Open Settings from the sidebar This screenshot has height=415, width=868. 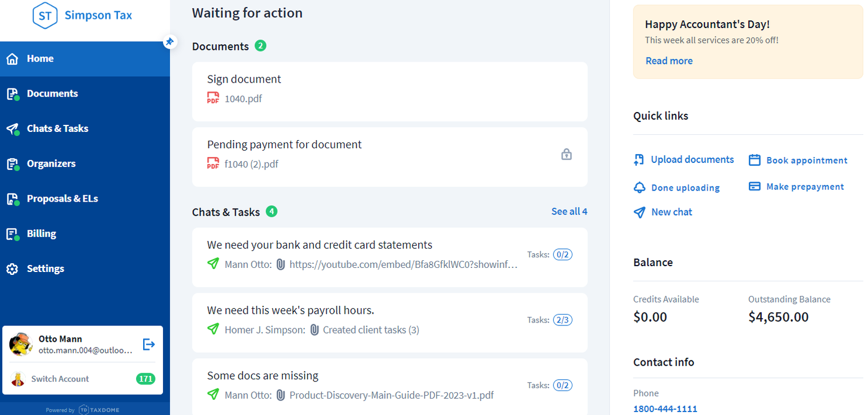[x=45, y=268]
